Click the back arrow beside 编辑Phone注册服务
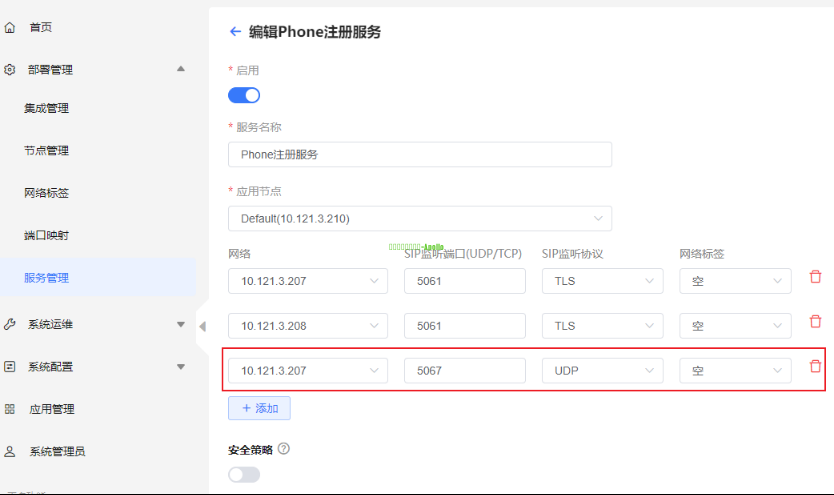 pos(235,32)
